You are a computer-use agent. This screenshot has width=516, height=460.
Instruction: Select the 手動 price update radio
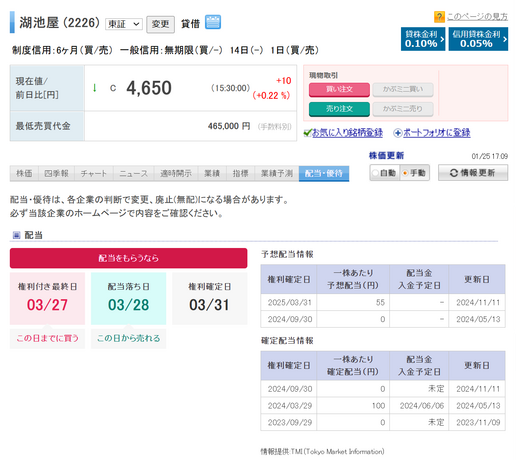(x=405, y=173)
